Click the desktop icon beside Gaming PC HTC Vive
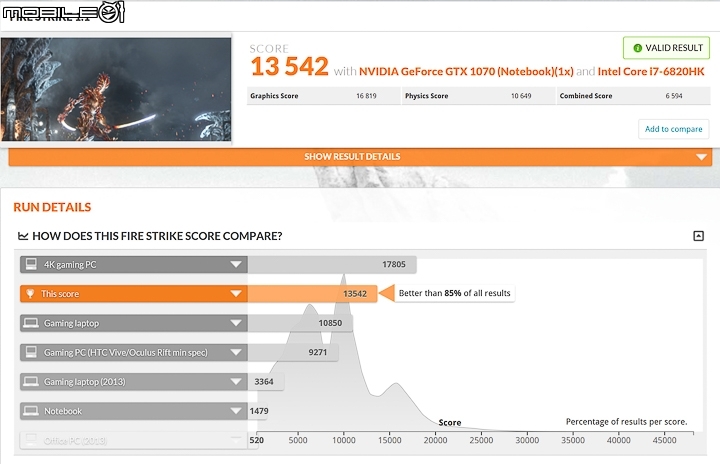720x464 pixels. (x=31, y=352)
